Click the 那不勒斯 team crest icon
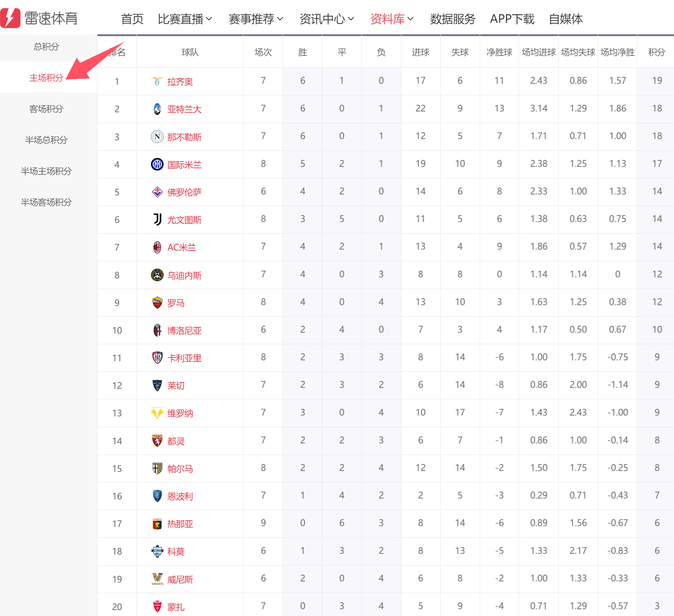The height and width of the screenshot is (616, 674). click(157, 137)
